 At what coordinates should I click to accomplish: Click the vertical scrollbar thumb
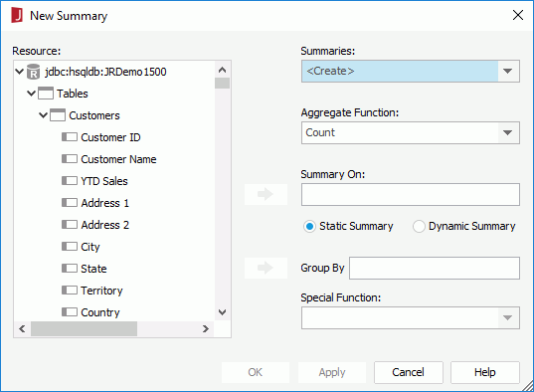pos(223,84)
